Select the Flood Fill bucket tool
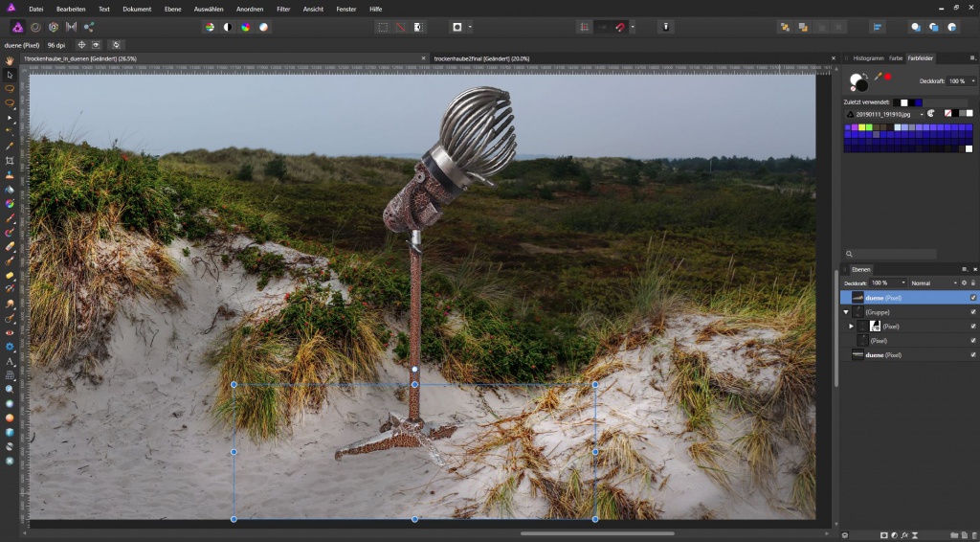Screen dimensions: 980x542 pos(10,190)
